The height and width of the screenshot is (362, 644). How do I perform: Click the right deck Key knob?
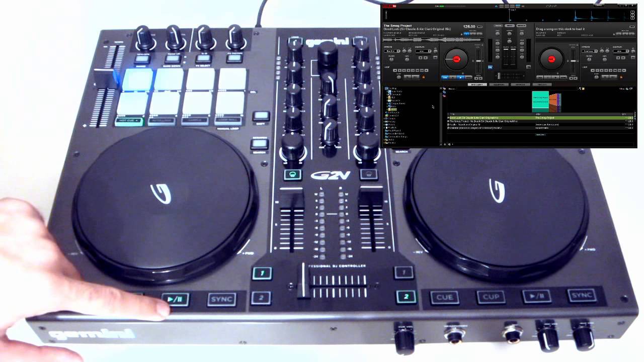[x=606, y=59]
